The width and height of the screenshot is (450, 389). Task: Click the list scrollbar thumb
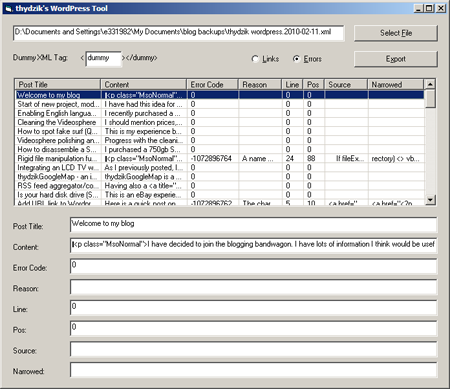click(430, 99)
